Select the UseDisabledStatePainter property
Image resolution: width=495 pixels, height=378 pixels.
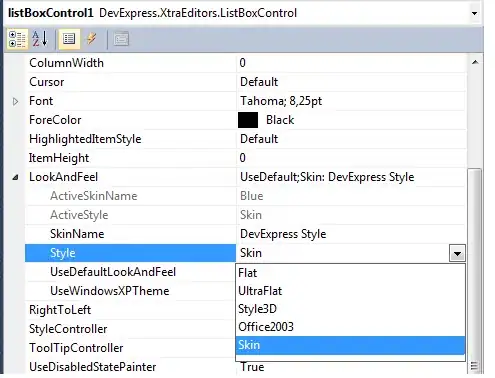(92, 367)
